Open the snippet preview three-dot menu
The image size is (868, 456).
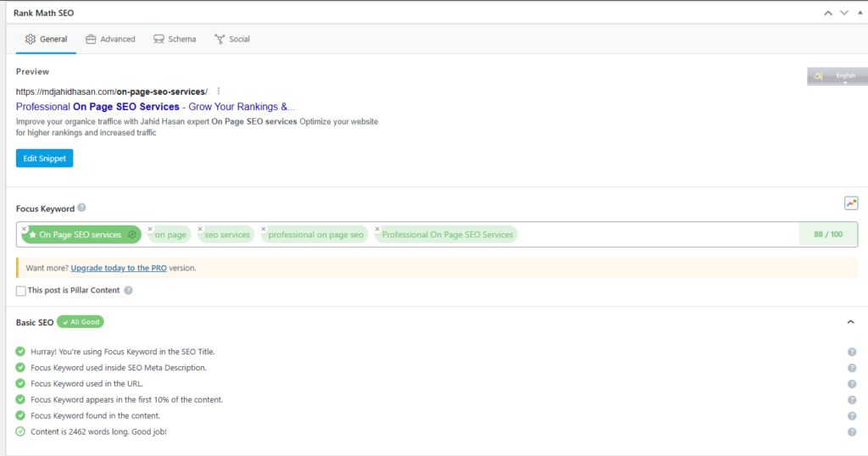point(219,92)
